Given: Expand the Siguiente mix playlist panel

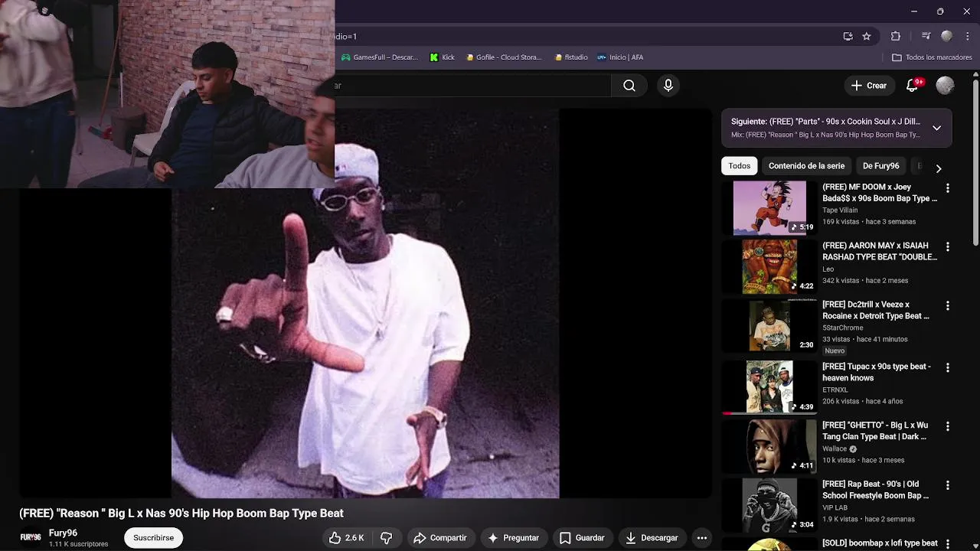Looking at the screenshot, I should [x=936, y=128].
